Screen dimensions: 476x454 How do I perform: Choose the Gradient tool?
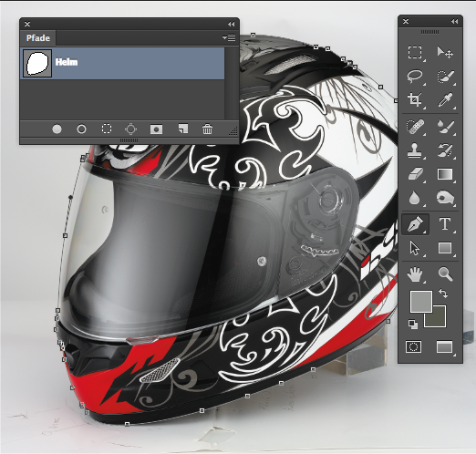(x=445, y=174)
